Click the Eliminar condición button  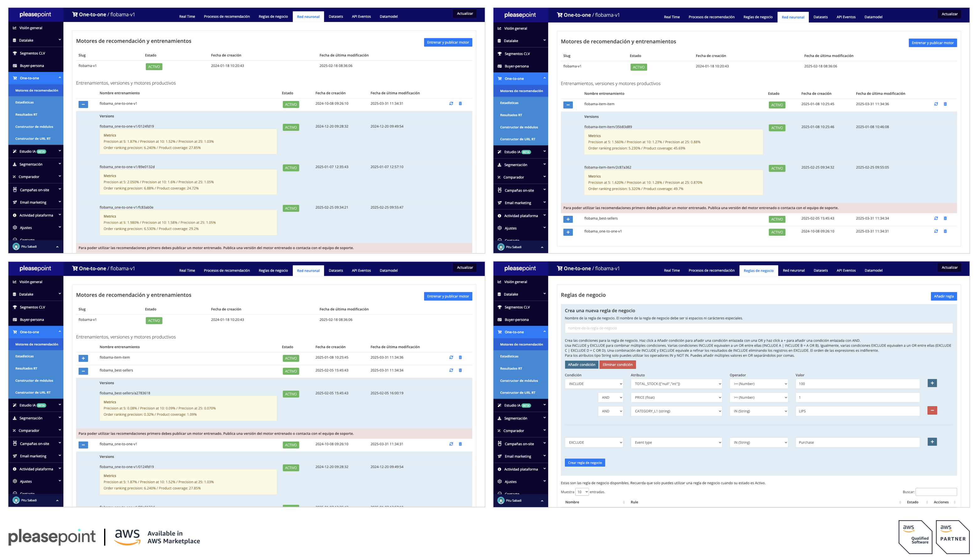pos(617,365)
